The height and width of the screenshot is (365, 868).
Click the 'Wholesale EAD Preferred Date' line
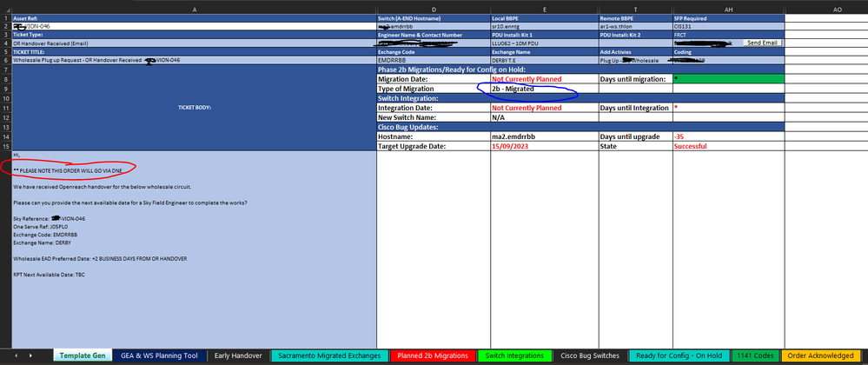pos(100,259)
